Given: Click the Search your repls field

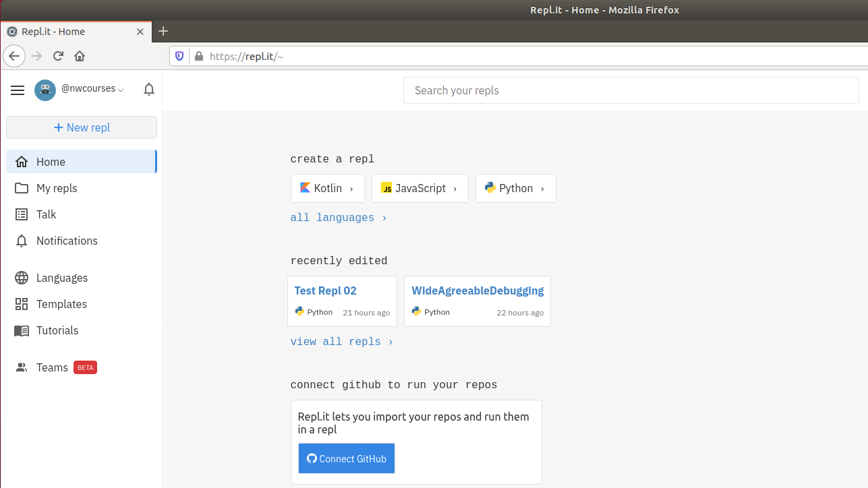Looking at the screenshot, I should 631,90.
